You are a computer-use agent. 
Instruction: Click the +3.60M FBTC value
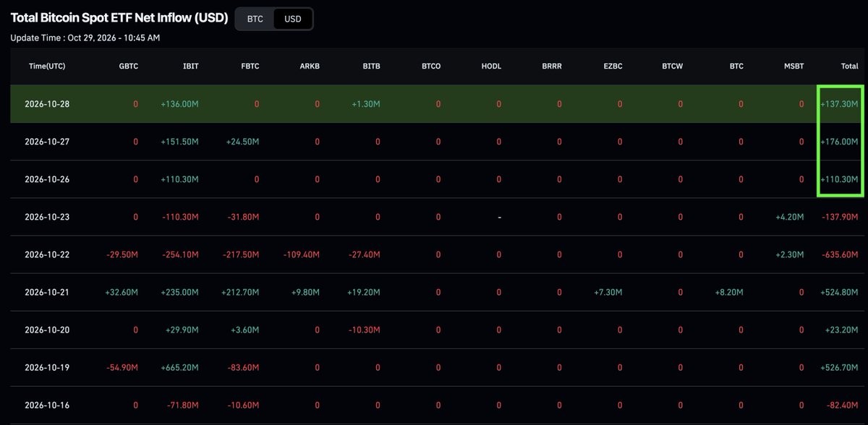244,330
